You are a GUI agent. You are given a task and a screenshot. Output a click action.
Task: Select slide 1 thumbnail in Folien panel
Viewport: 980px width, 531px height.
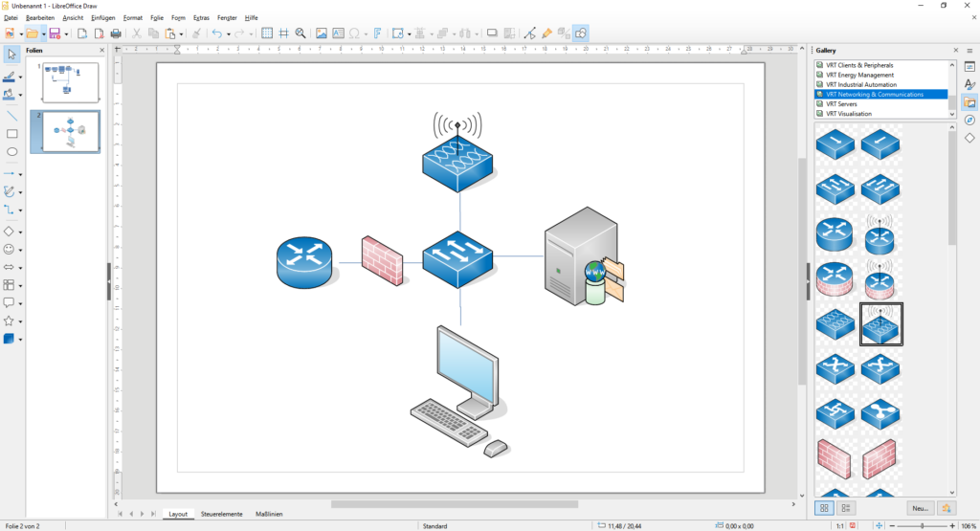point(70,82)
